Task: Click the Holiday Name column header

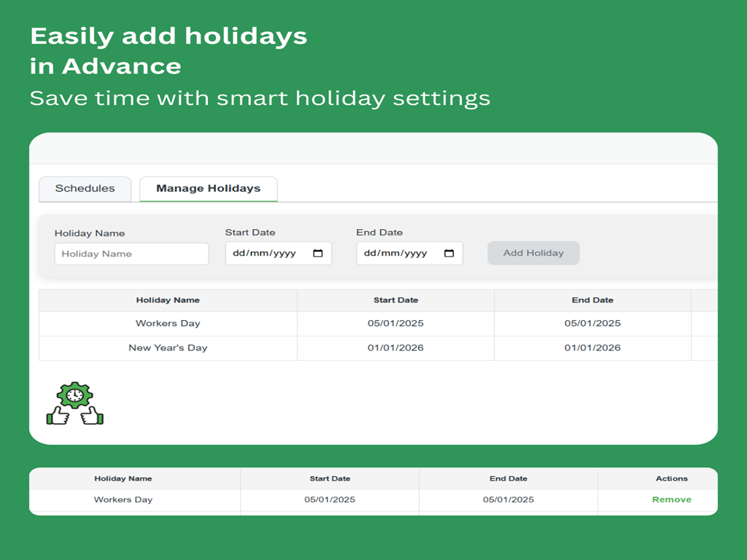Action: pyautogui.click(x=168, y=300)
